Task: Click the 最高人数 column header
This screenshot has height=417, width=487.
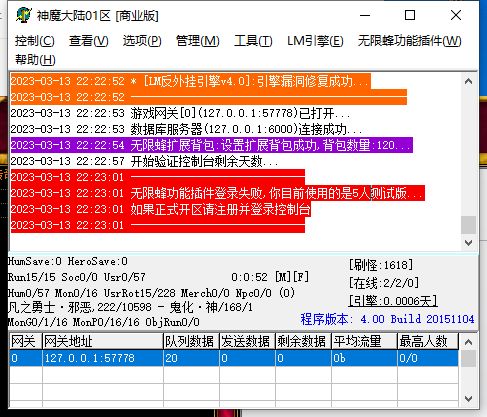Action: [x=428, y=341]
